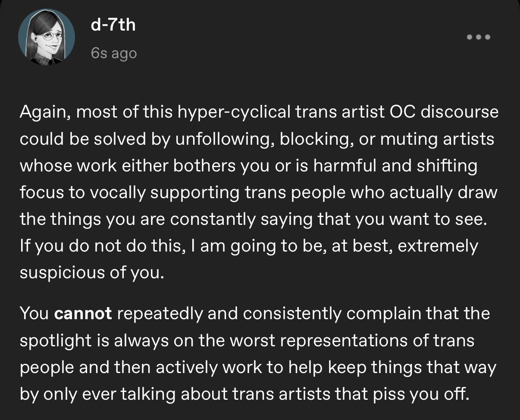Open the d-7th username link
This screenshot has height=420, width=520.
tap(113, 25)
